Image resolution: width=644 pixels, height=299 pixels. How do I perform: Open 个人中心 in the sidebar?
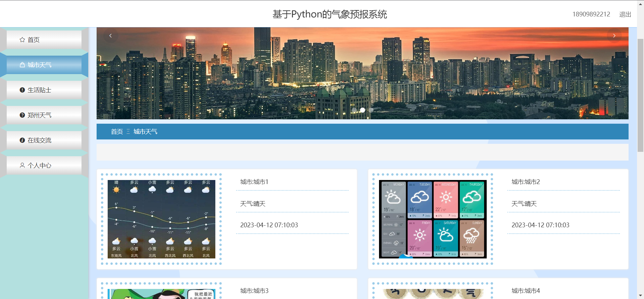pyautogui.click(x=44, y=165)
